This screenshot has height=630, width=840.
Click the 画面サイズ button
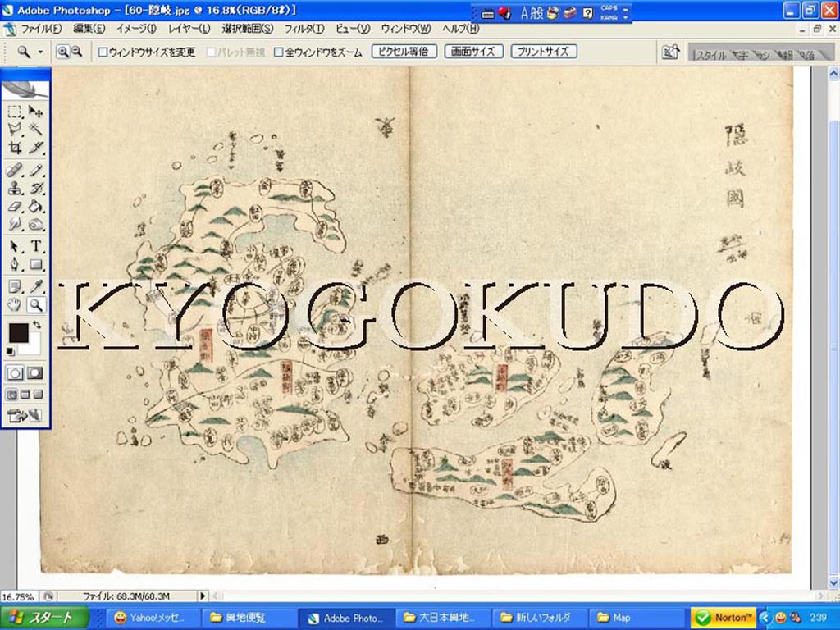(473, 52)
